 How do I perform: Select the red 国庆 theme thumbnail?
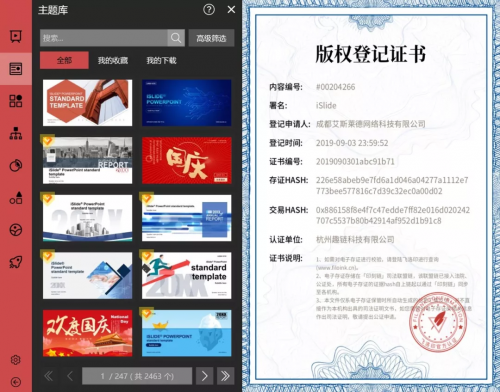[x=187, y=160]
